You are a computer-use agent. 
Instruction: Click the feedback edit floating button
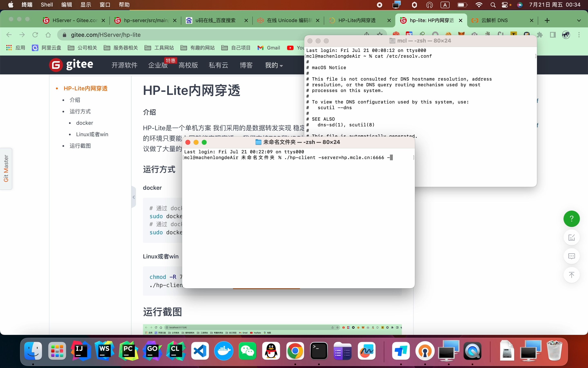tap(571, 237)
